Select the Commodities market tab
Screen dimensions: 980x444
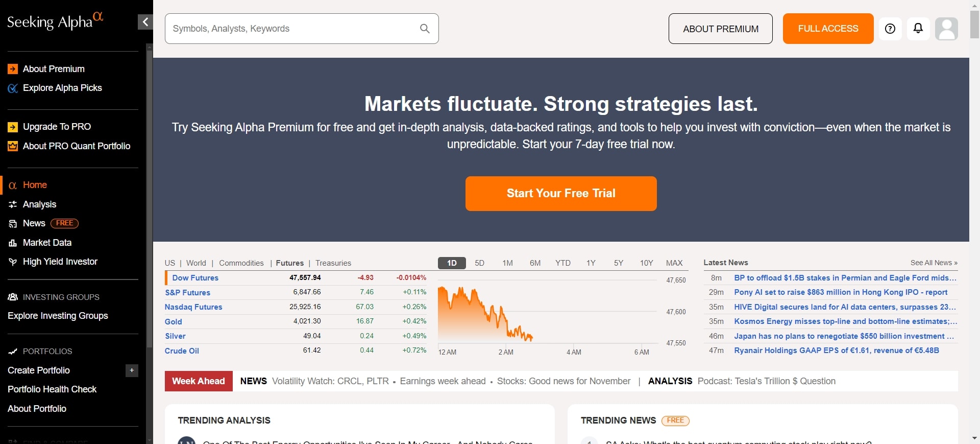pyautogui.click(x=241, y=263)
